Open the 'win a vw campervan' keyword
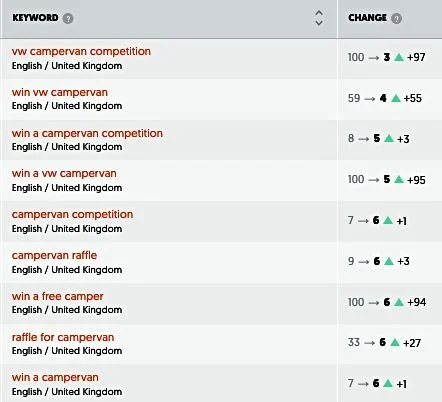The width and height of the screenshot is (442, 402). (64, 173)
